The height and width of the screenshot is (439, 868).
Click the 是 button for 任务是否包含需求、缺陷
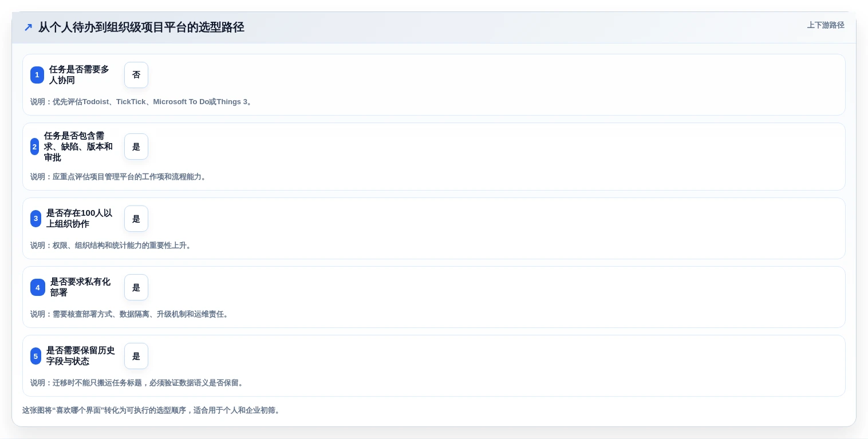136,147
